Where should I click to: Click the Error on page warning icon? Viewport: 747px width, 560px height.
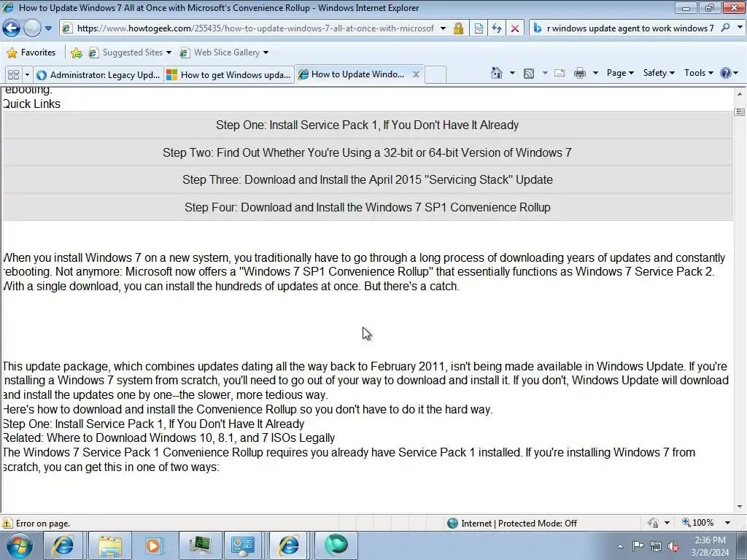pos(7,524)
